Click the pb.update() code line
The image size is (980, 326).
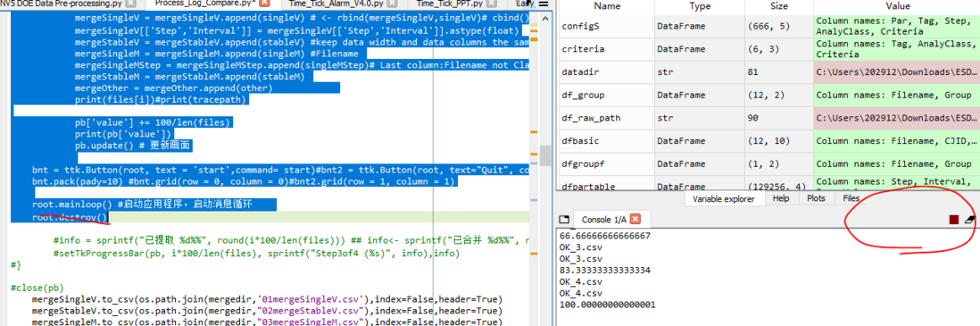coord(132,146)
